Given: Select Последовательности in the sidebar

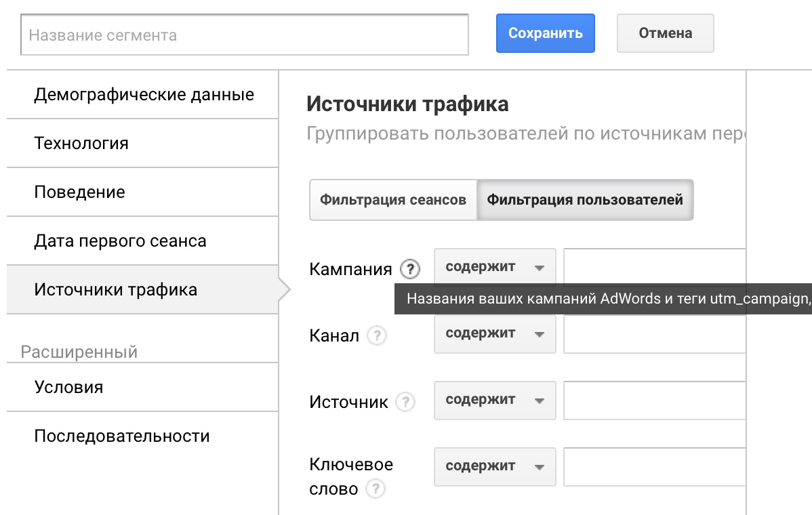Looking at the screenshot, I should (x=121, y=436).
